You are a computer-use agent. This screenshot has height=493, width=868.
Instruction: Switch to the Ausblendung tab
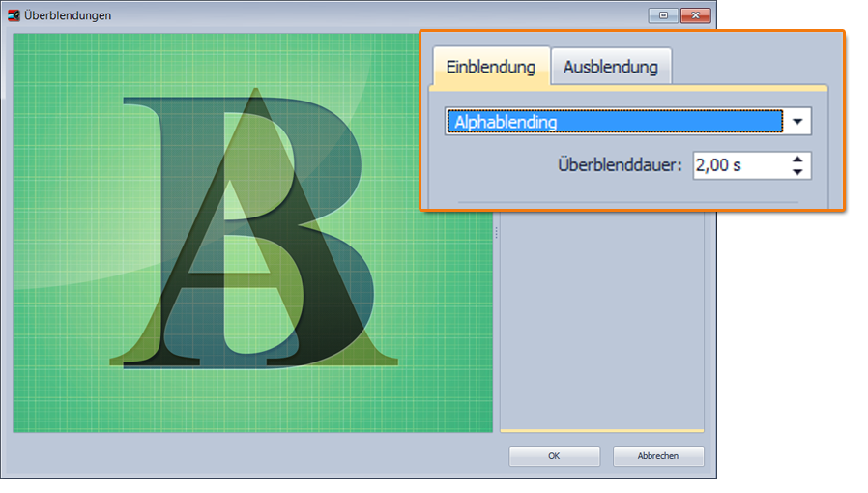(611, 67)
